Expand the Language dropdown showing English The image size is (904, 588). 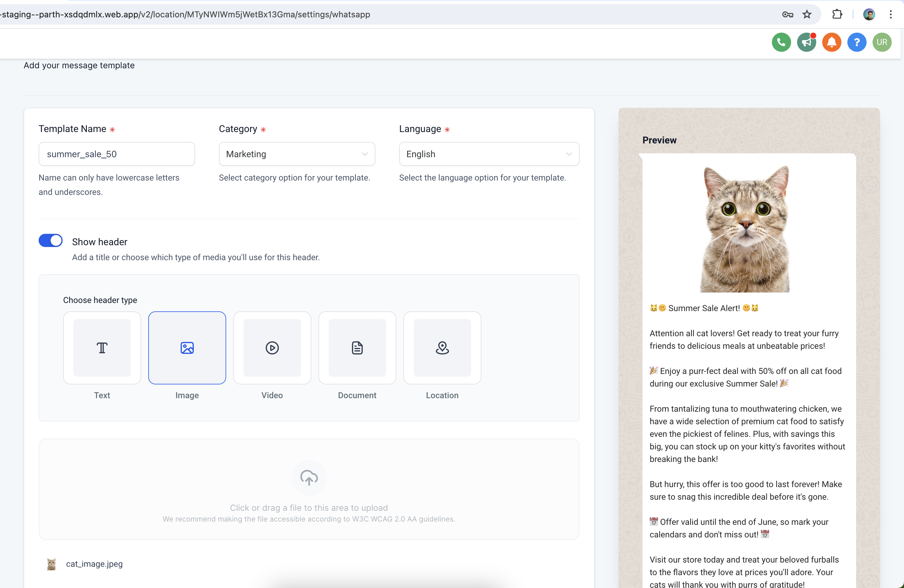[489, 154]
